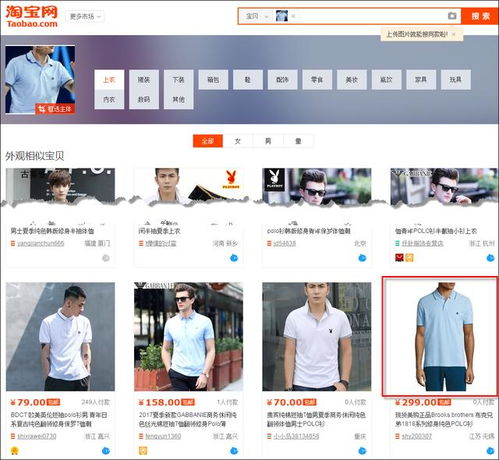Click the shop icon before fengyun1360

(141, 436)
